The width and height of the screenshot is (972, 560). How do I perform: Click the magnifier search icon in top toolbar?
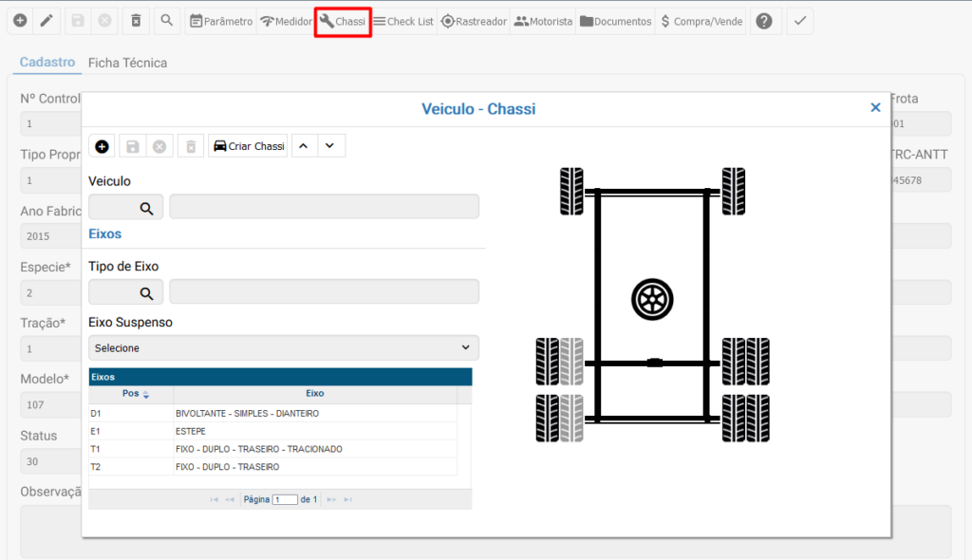pos(166,21)
